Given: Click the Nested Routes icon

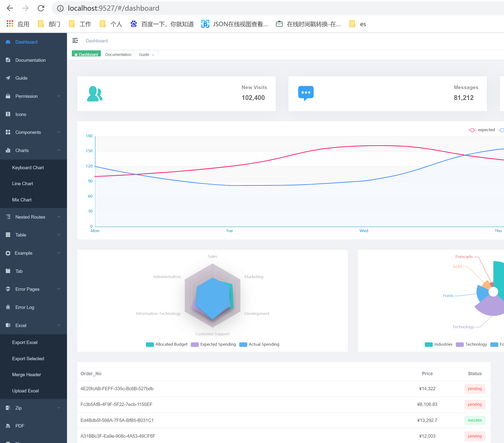Looking at the screenshot, I should [x=8, y=217].
